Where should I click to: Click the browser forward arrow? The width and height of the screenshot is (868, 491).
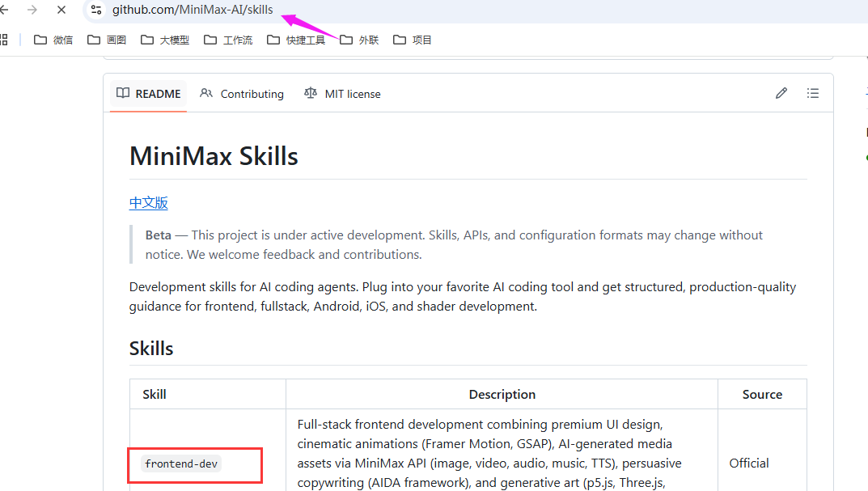[32, 10]
